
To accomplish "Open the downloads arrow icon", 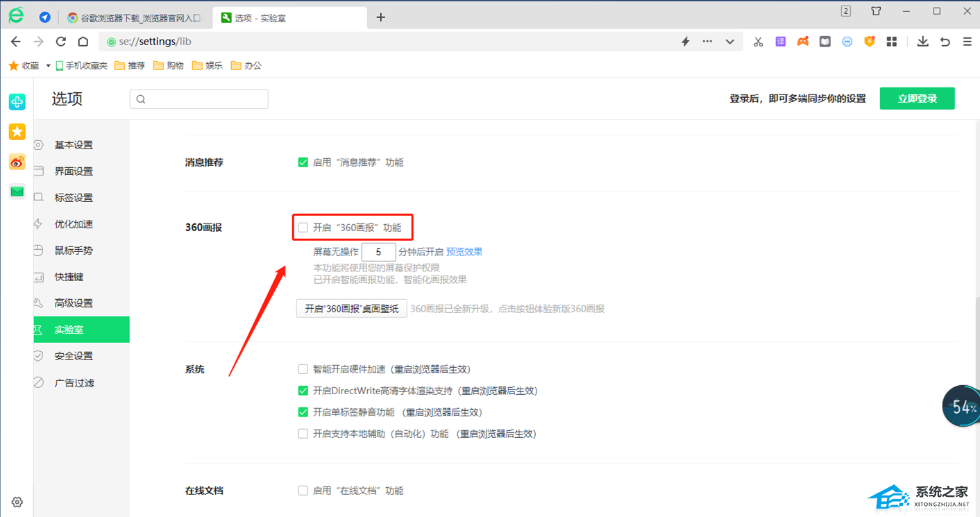I will point(922,42).
